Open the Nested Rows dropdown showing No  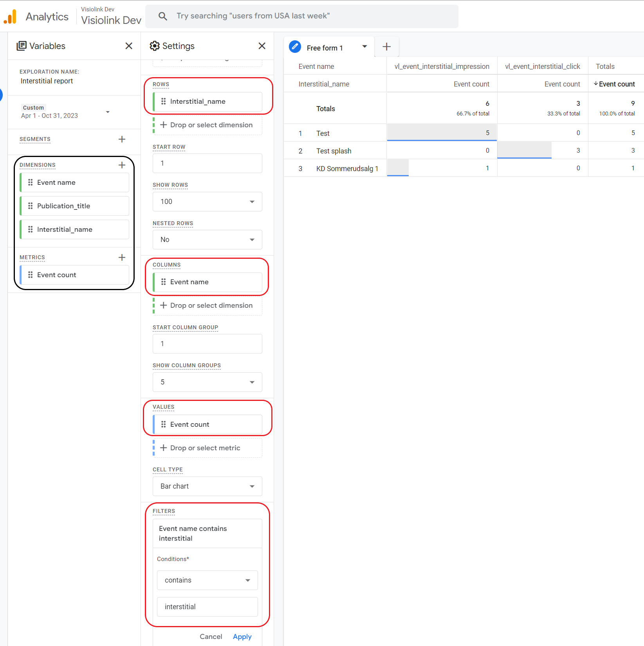coord(207,240)
